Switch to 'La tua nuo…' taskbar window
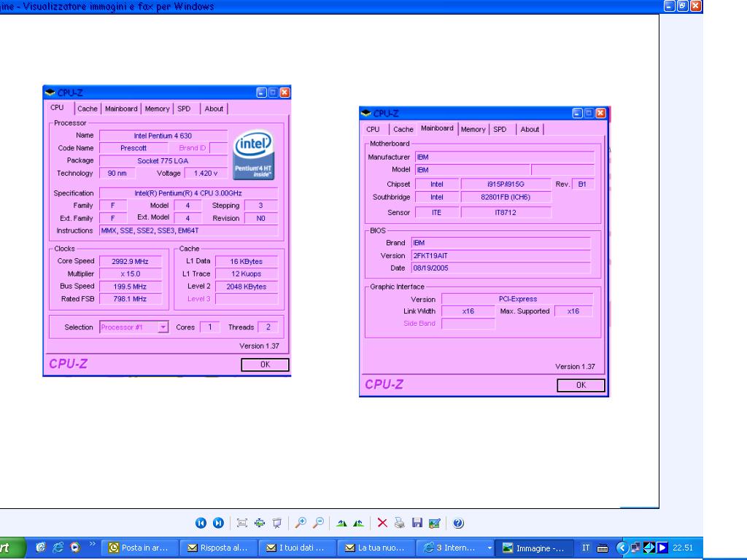Image resolution: width=747 pixels, height=560 pixels. tap(376, 548)
